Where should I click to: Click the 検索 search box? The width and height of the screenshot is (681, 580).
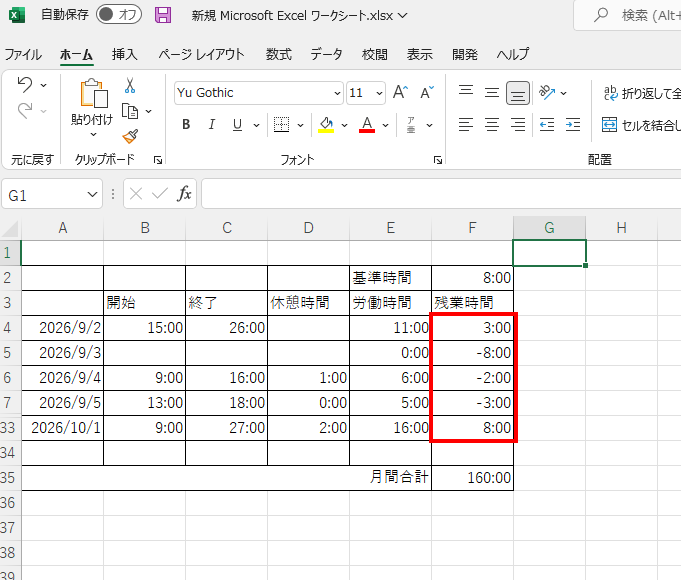pos(627,15)
